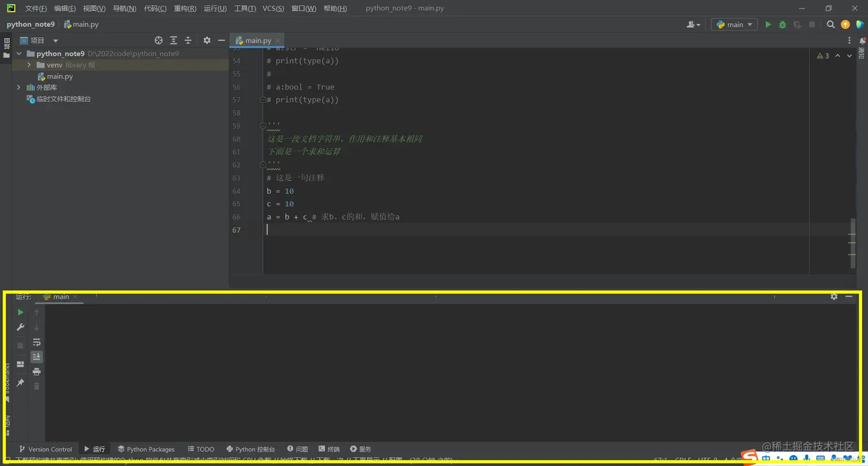Viewport: 868px width, 466px height.
Task: Click the print icon in Run panel
Action: click(37, 372)
